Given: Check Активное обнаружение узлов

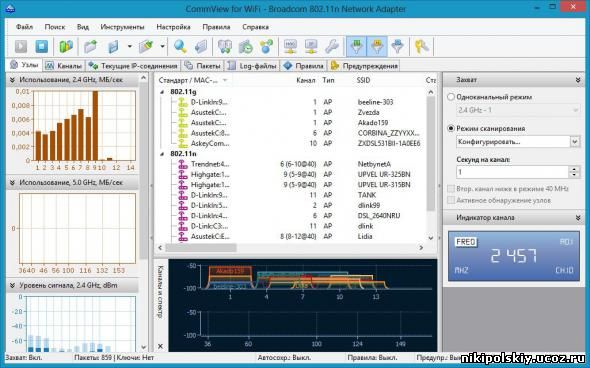Looking at the screenshot, I should 451,200.
